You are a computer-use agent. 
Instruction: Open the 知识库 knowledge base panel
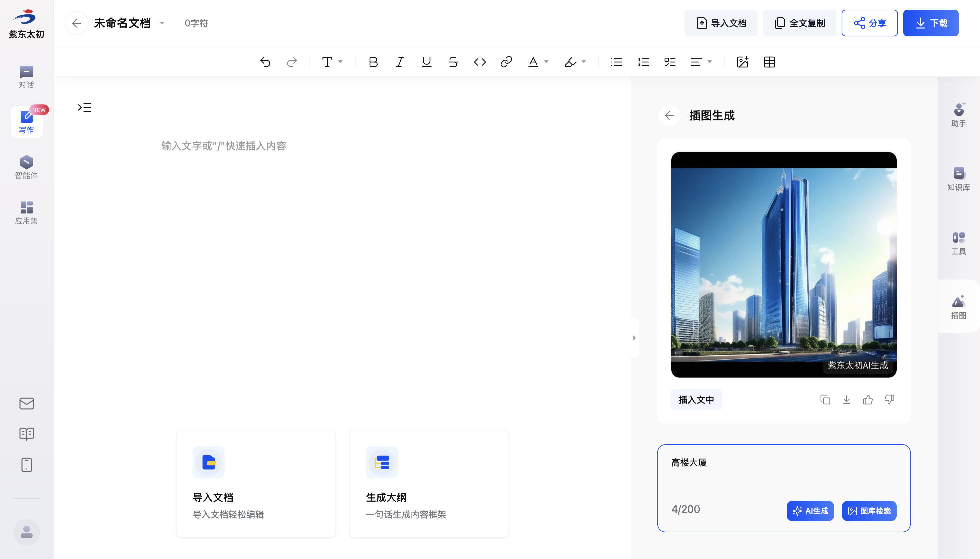coord(958,178)
